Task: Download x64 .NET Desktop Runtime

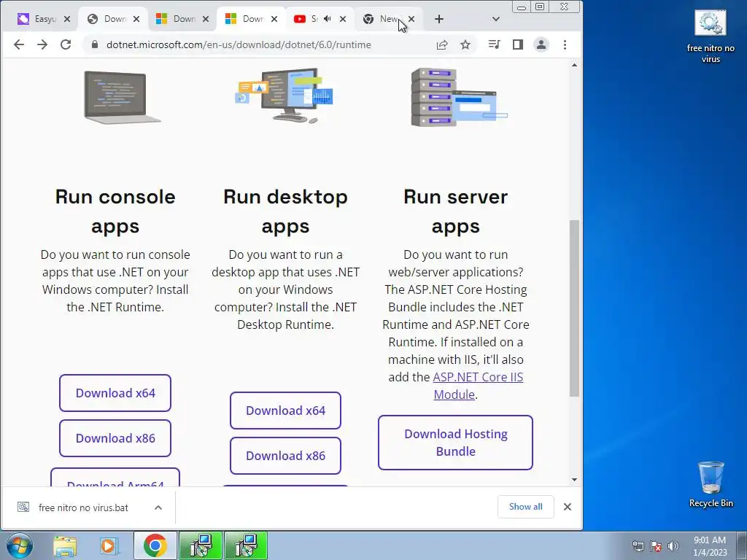Action: (285, 411)
